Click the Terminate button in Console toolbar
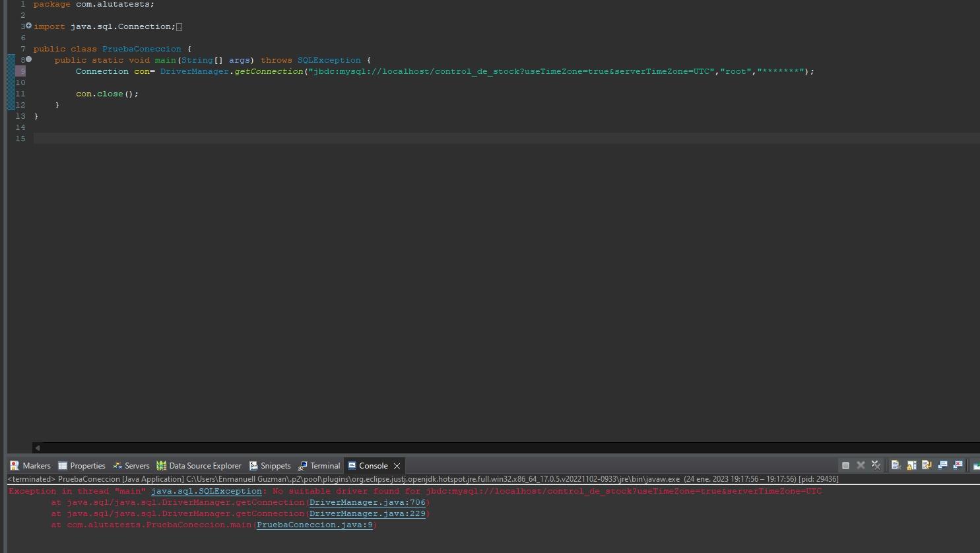The height and width of the screenshot is (553, 980). click(845, 465)
